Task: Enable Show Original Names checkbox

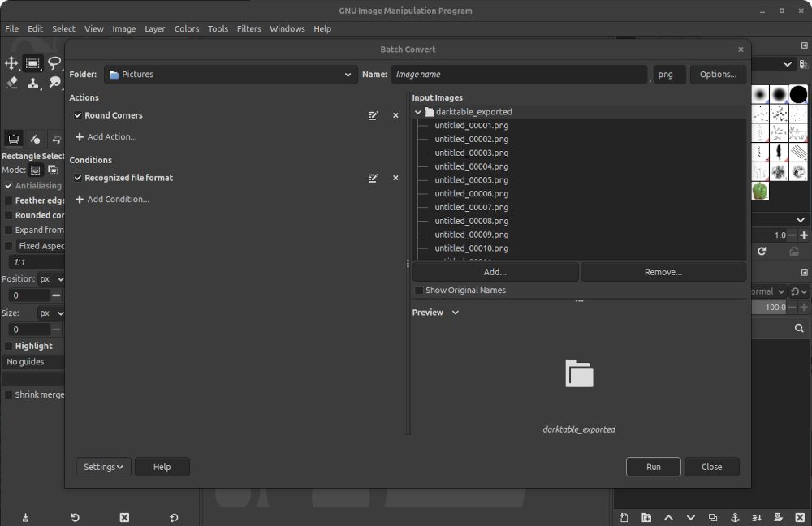Action: coord(419,291)
